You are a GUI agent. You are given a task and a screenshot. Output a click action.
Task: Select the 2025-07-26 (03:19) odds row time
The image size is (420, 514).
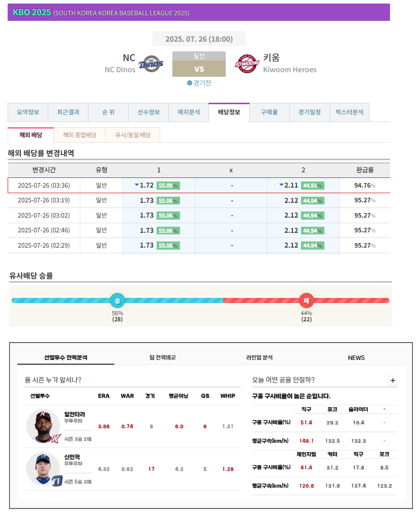pos(44,200)
